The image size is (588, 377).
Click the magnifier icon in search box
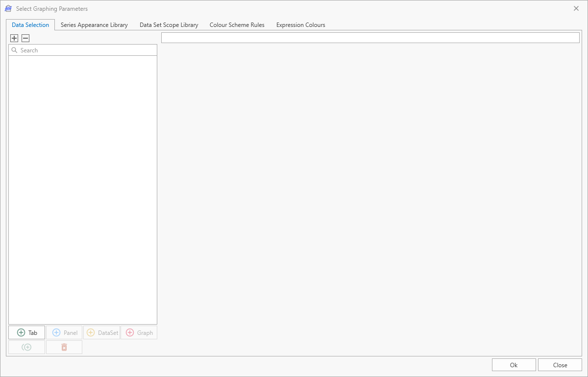[15, 50]
